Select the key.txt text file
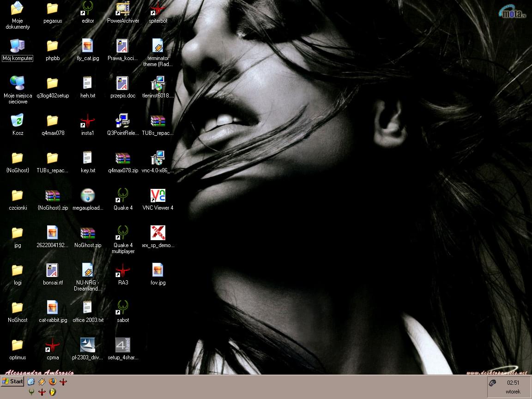Viewport: 532px width, 399px height. coord(88,158)
